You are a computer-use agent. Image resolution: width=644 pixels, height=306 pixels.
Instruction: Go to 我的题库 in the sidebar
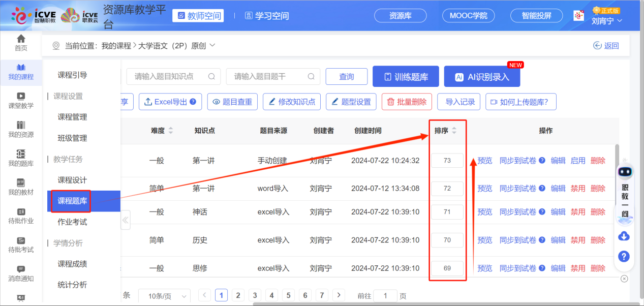click(x=21, y=158)
